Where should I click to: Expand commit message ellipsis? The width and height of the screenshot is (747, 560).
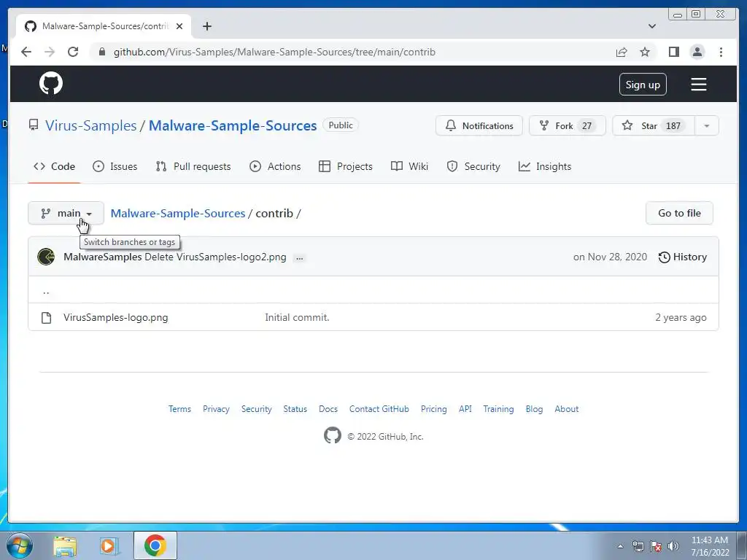point(299,258)
